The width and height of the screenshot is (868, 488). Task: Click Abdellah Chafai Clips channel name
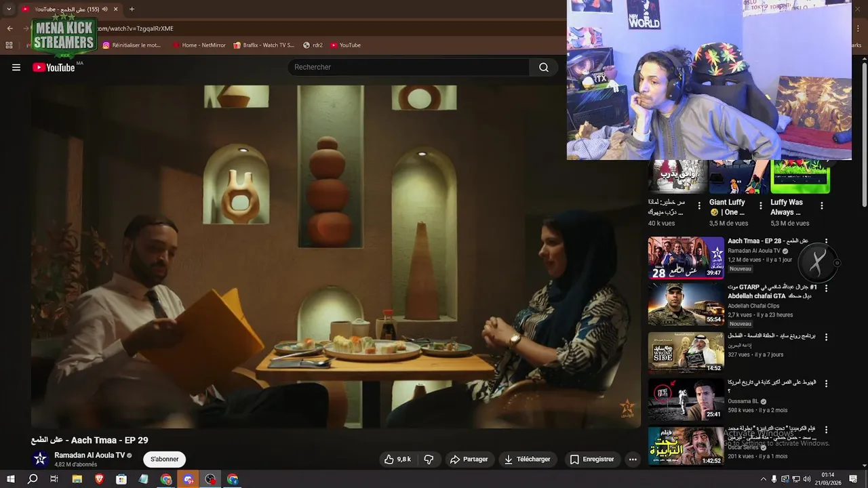[753, 306]
